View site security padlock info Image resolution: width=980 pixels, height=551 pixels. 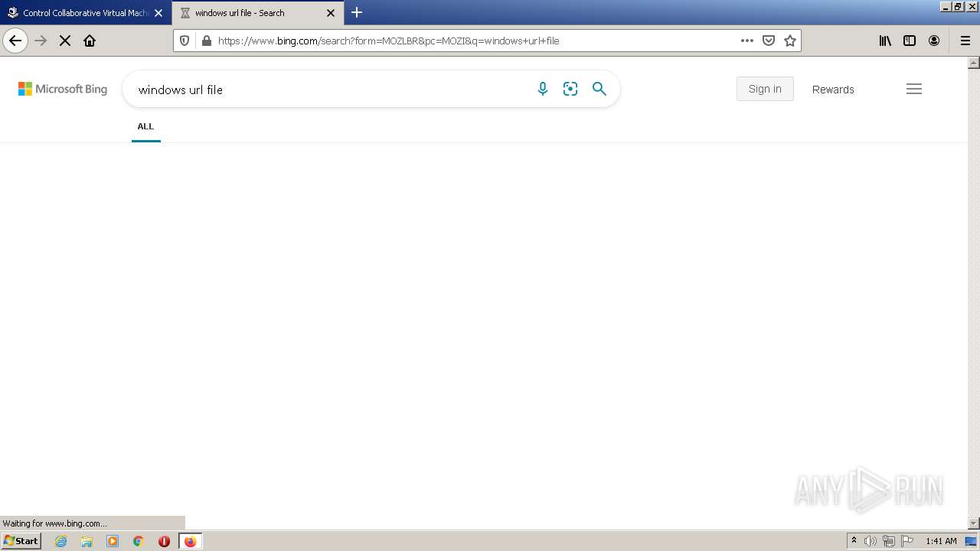[206, 41]
